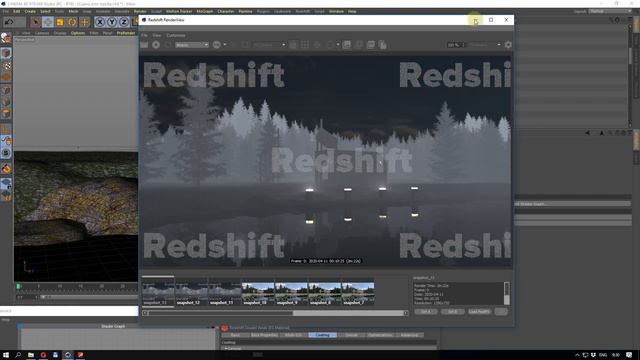Click snapshot info panel vertical scrollbar
The image size is (640, 360).
click(507, 293)
